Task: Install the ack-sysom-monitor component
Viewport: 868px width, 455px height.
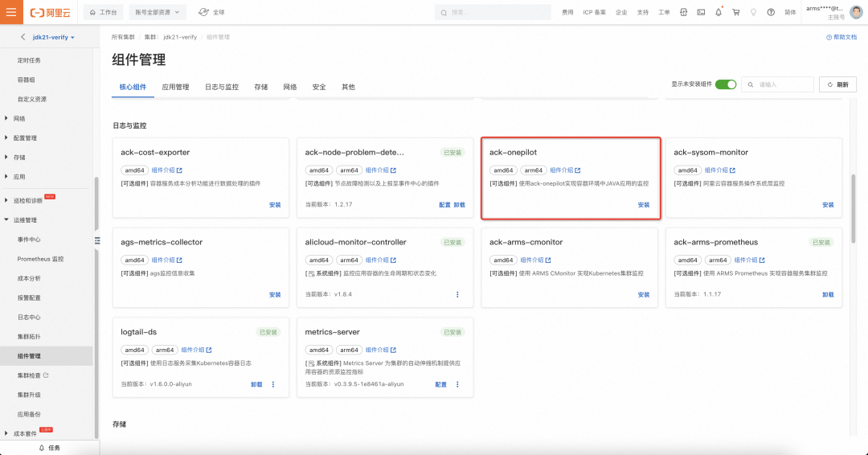Action: pos(828,205)
